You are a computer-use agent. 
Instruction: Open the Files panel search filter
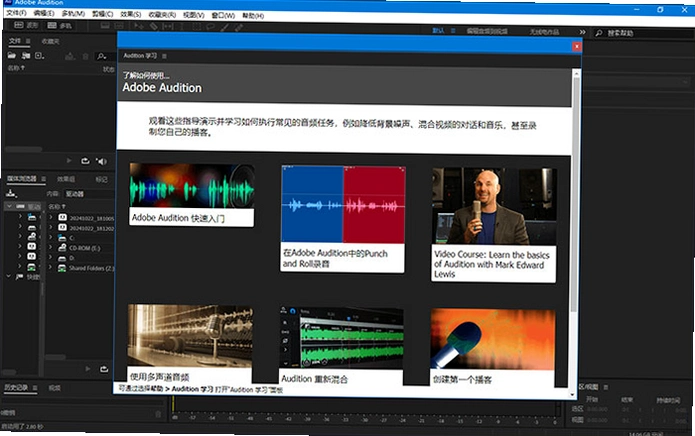click(x=102, y=56)
